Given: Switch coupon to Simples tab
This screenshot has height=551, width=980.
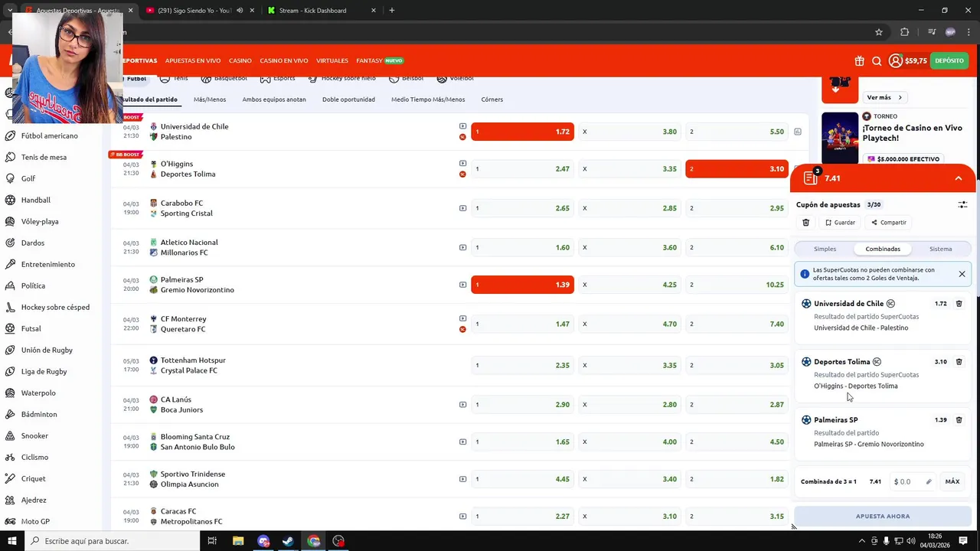Looking at the screenshot, I should 825,249.
